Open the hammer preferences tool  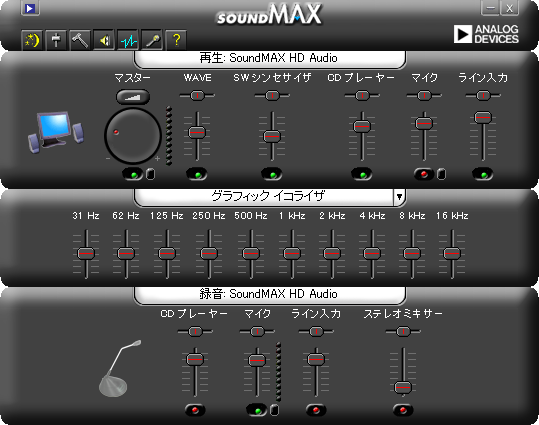tap(80, 41)
